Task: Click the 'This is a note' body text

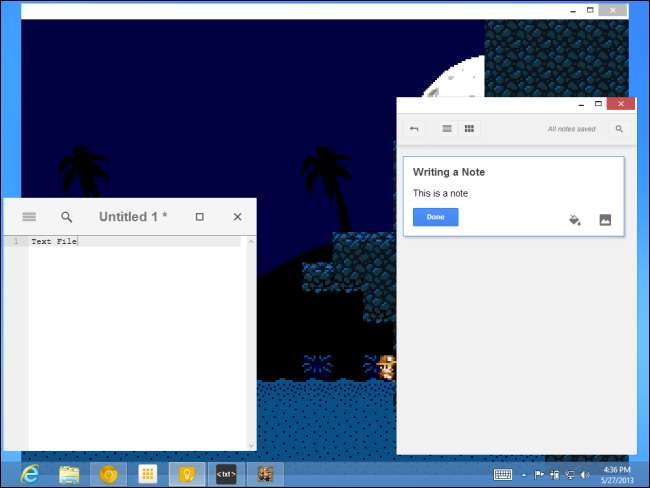Action: tap(441, 194)
